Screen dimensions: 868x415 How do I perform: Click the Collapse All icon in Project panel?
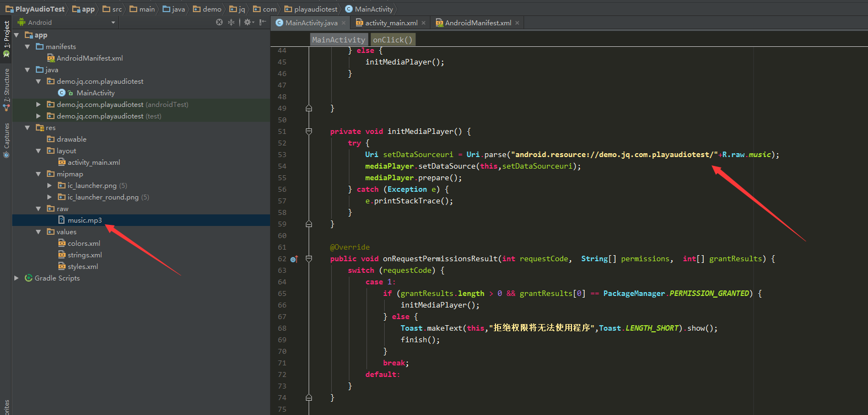point(231,23)
